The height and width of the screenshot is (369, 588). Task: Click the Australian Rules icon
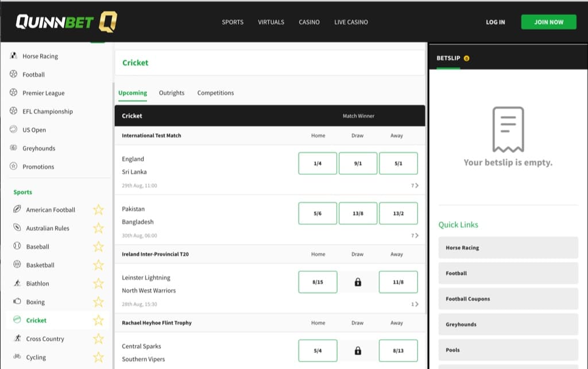(x=17, y=228)
